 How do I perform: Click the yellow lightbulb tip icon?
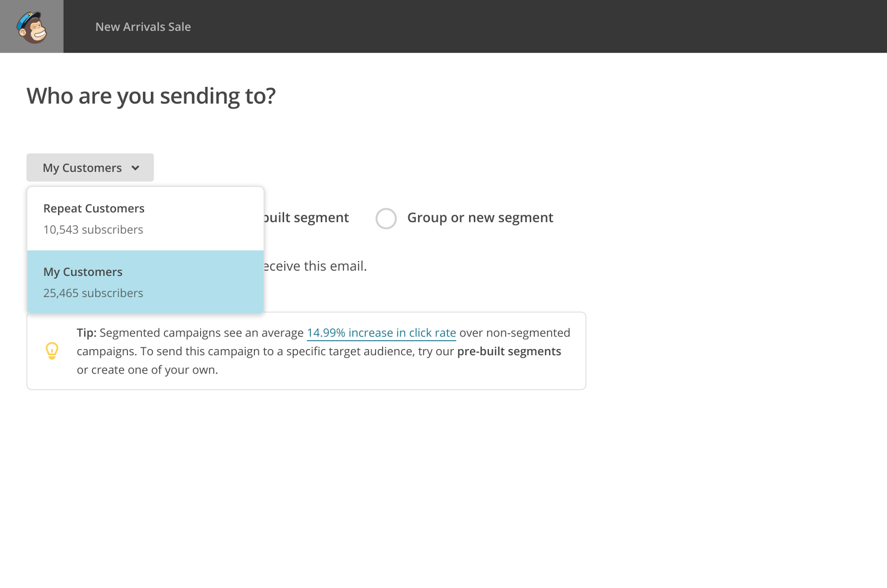tap(52, 351)
